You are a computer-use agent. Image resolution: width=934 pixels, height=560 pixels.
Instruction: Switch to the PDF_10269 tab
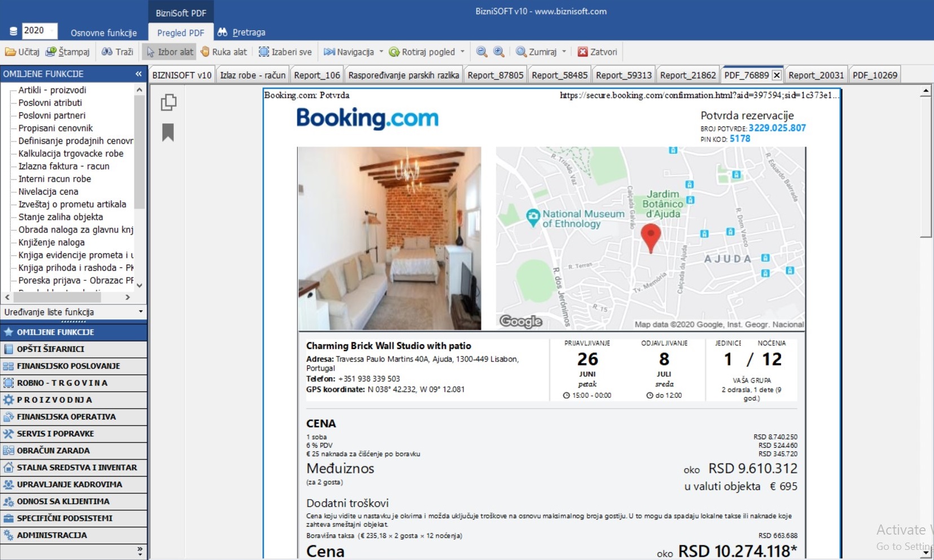click(875, 75)
